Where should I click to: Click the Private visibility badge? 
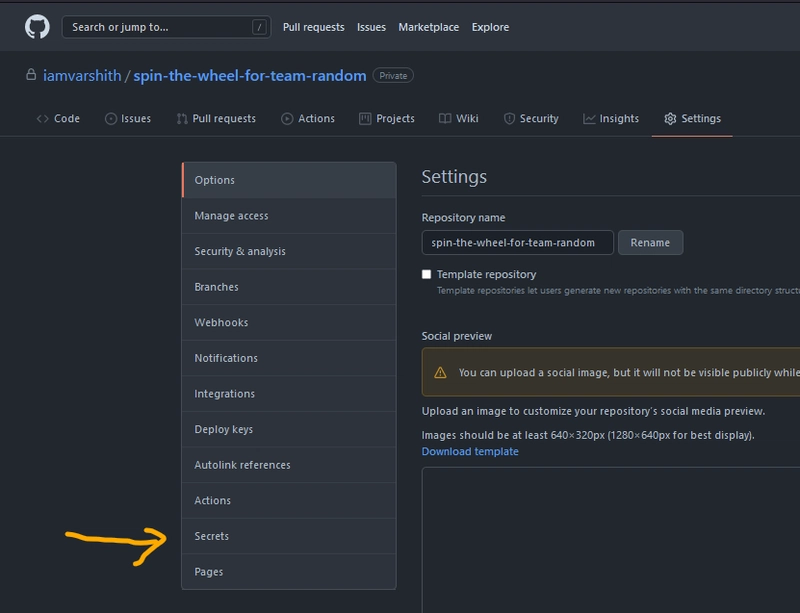coord(393,76)
